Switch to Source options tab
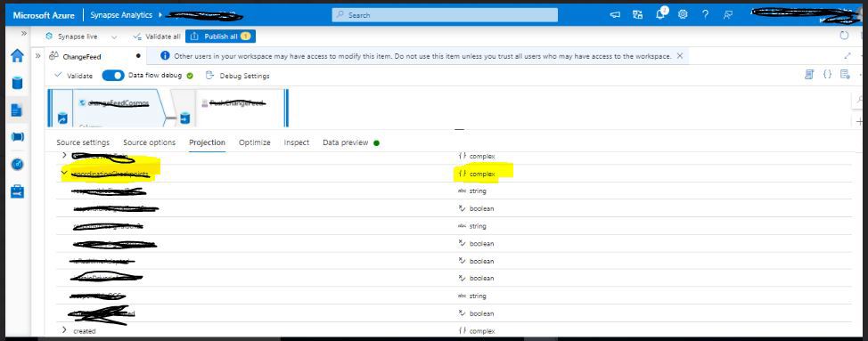868x341 pixels. pyautogui.click(x=150, y=142)
